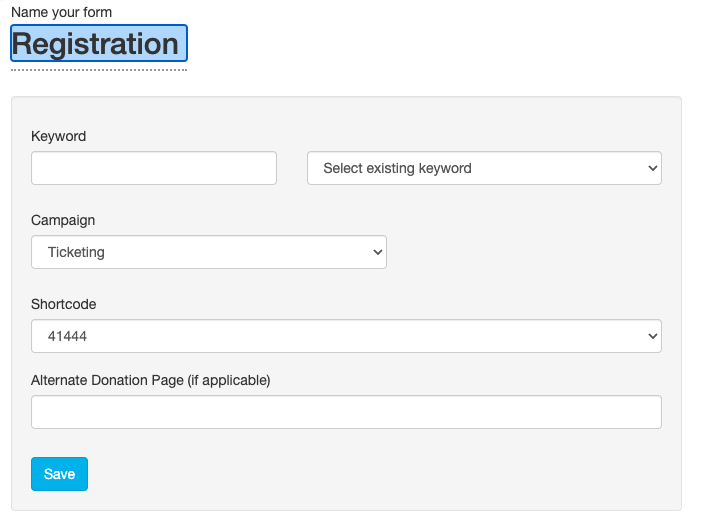Click the chevron arrow on Campaign select

click(x=378, y=252)
